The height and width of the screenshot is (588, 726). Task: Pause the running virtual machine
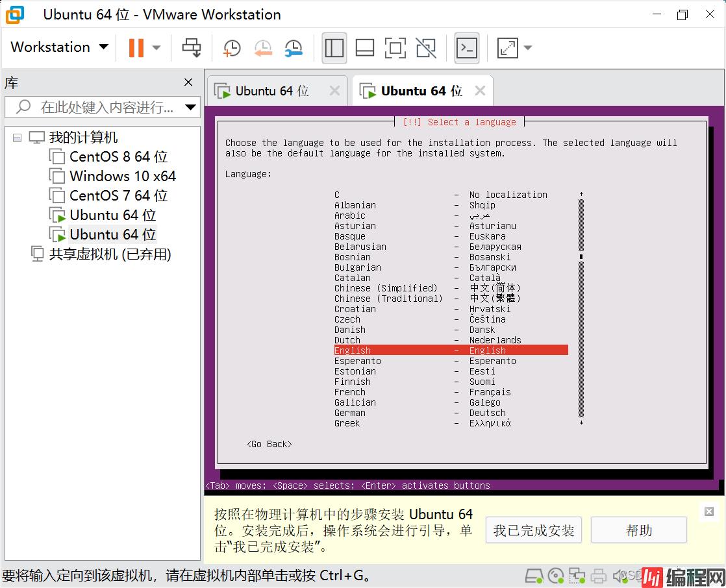(136, 47)
